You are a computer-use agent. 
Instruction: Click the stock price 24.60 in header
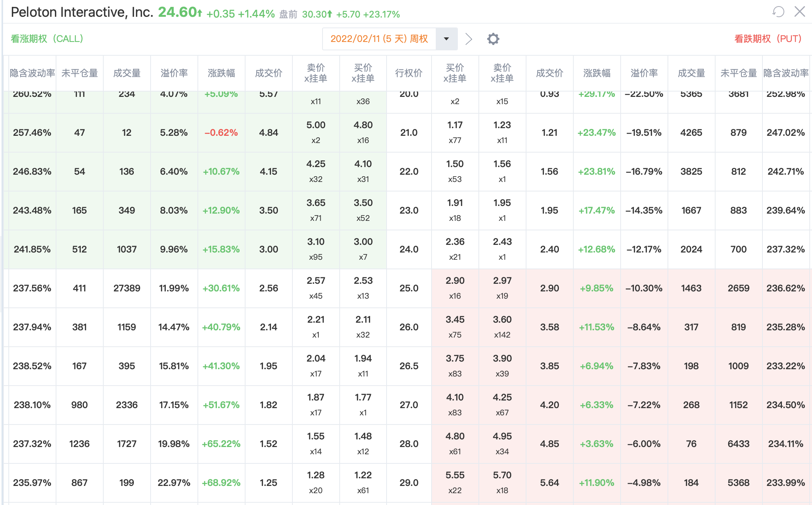pyautogui.click(x=177, y=12)
